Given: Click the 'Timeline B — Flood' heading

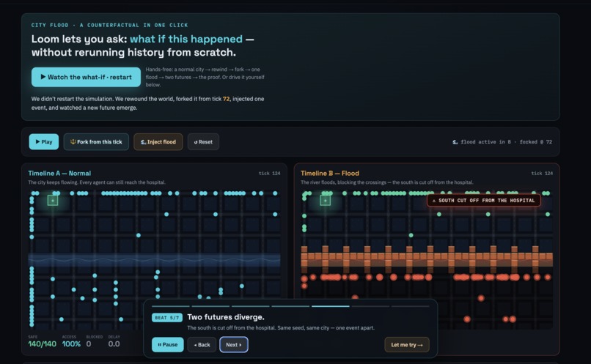Looking at the screenshot, I should (x=330, y=173).
